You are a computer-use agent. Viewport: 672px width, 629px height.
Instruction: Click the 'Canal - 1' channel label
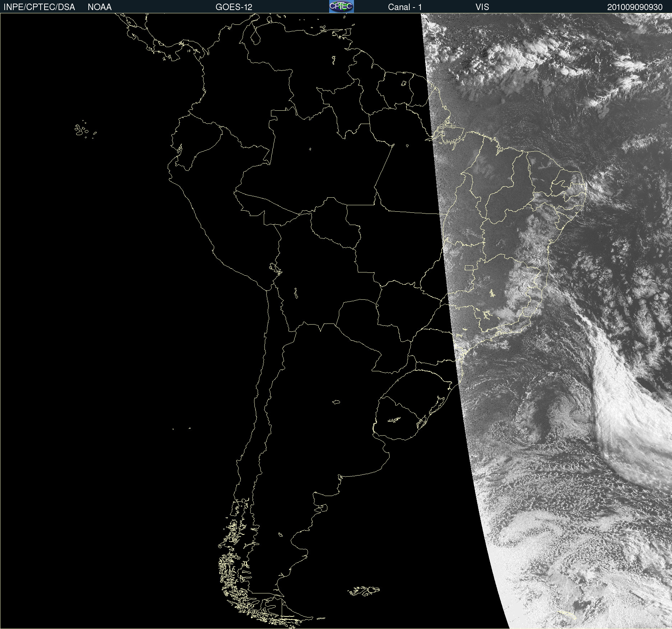(x=405, y=7)
